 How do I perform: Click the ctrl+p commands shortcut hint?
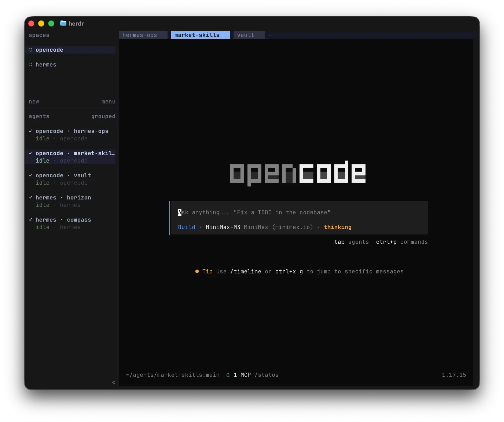pos(402,242)
